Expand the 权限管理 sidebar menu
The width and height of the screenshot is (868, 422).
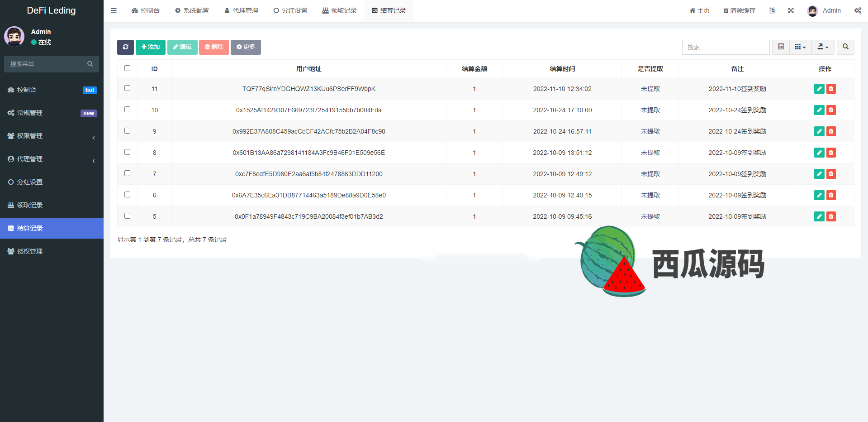tap(52, 136)
